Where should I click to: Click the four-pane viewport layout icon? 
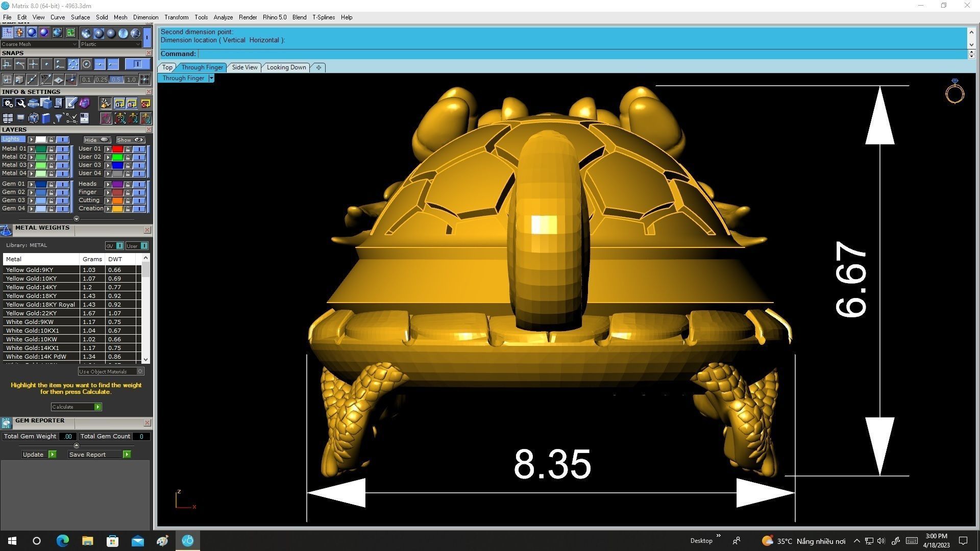click(x=8, y=118)
